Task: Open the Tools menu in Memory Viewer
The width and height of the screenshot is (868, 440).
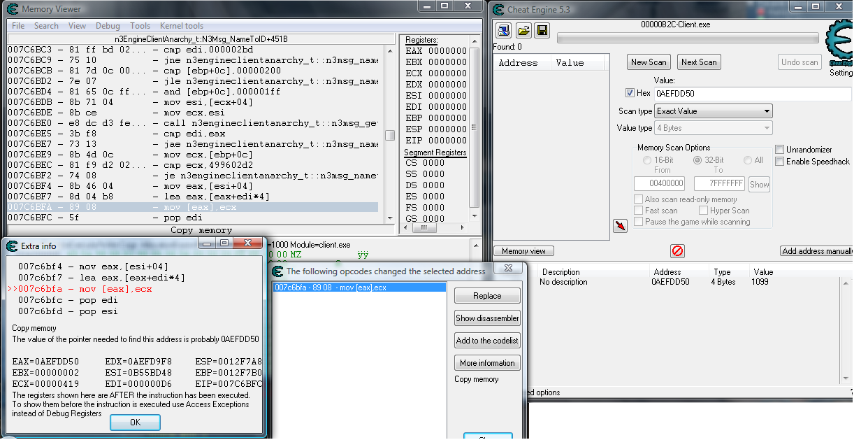Action: tap(140, 26)
